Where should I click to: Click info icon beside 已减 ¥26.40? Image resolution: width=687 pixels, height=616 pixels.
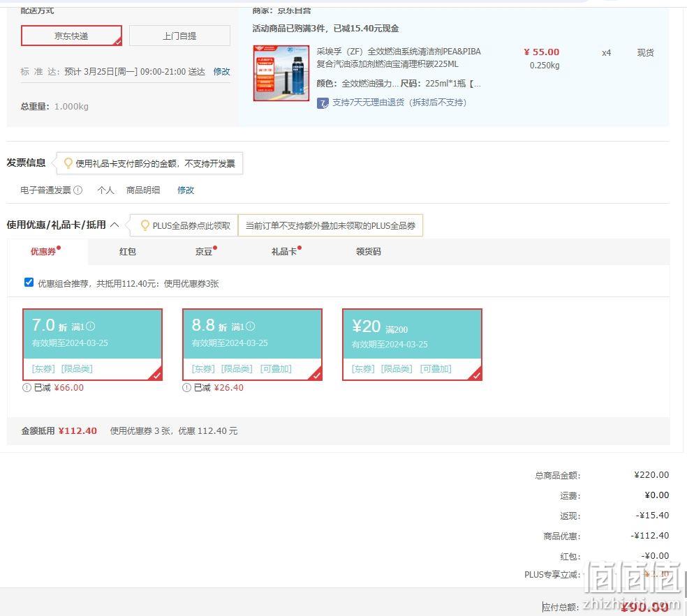pos(186,387)
